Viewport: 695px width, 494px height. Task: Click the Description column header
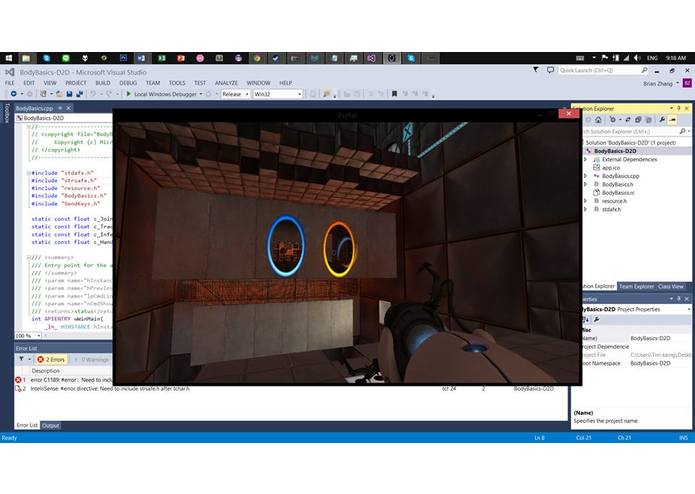46,371
